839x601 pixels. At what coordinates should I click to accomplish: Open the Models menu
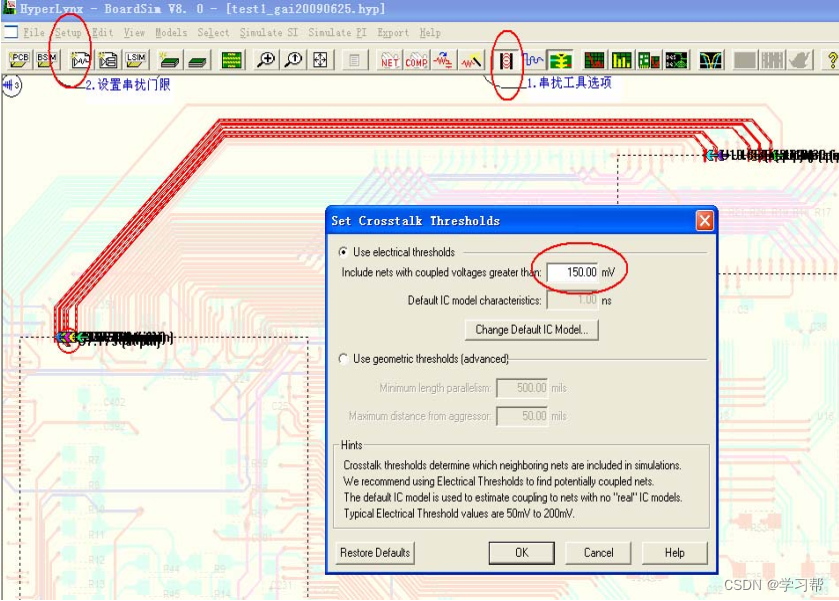pyautogui.click(x=171, y=33)
